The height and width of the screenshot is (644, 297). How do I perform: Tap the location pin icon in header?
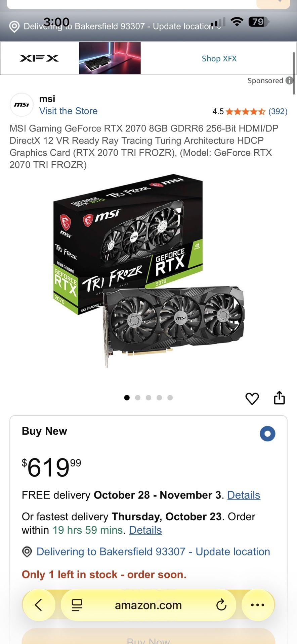(14, 26)
